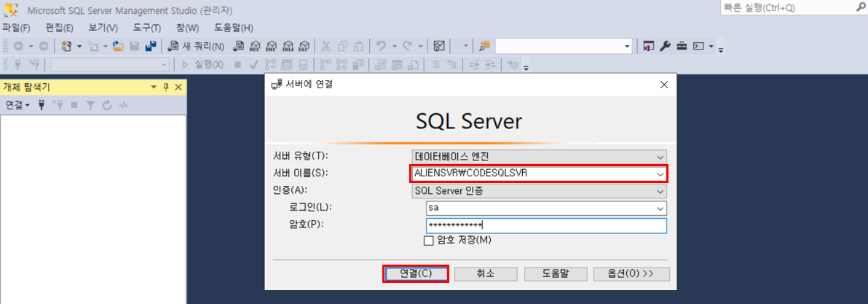The image size is (868, 304).
Task: Click the Filter funnel icon in Object Explorer
Action: [90, 105]
